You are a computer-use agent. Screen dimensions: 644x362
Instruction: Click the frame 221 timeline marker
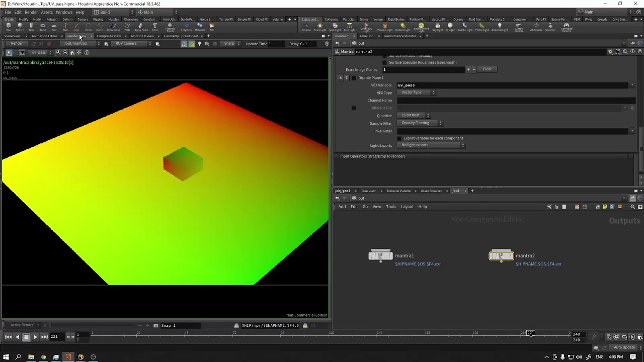(x=530, y=333)
